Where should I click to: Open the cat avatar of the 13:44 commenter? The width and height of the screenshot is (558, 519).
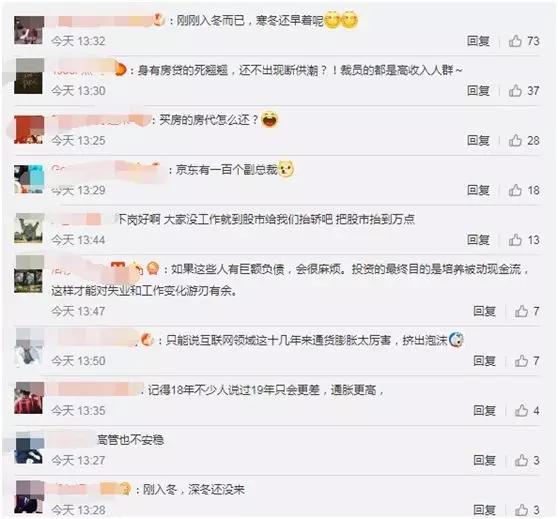tap(29, 229)
